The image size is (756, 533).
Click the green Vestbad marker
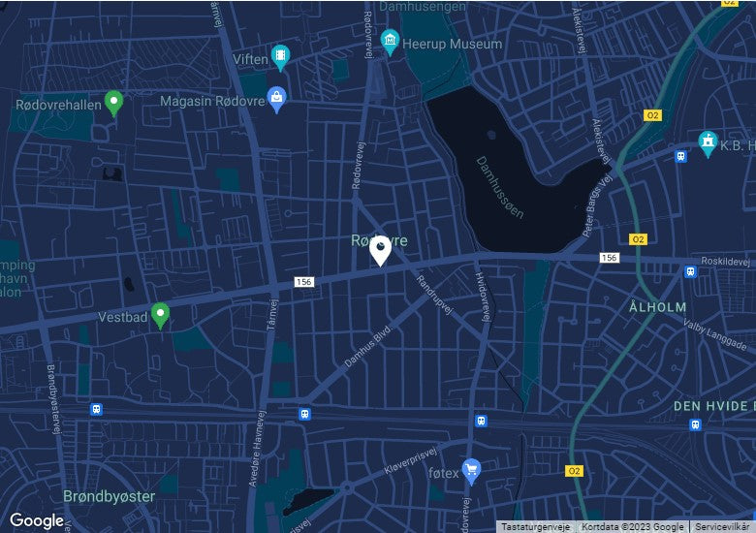[x=160, y=315]
